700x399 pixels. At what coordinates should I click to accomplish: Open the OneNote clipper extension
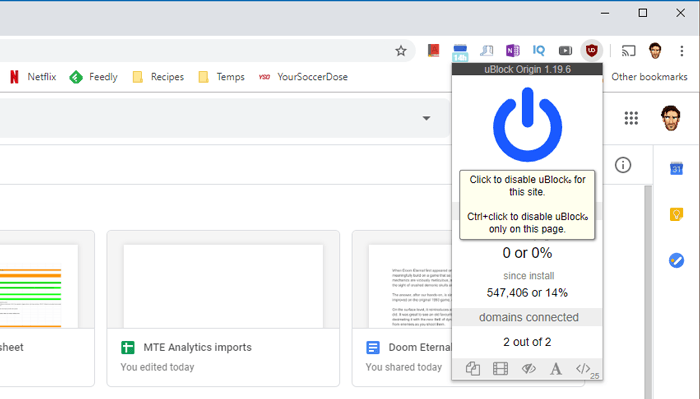tap(512, 50)
